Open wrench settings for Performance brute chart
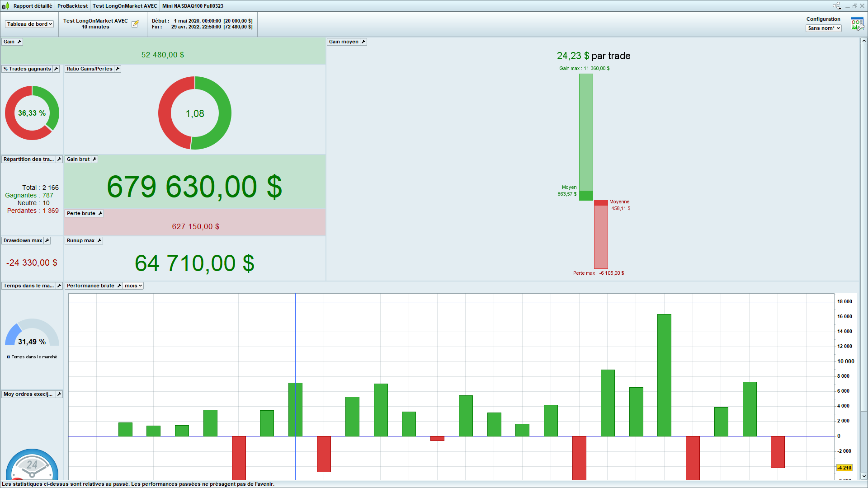 (x=119, y=286)
